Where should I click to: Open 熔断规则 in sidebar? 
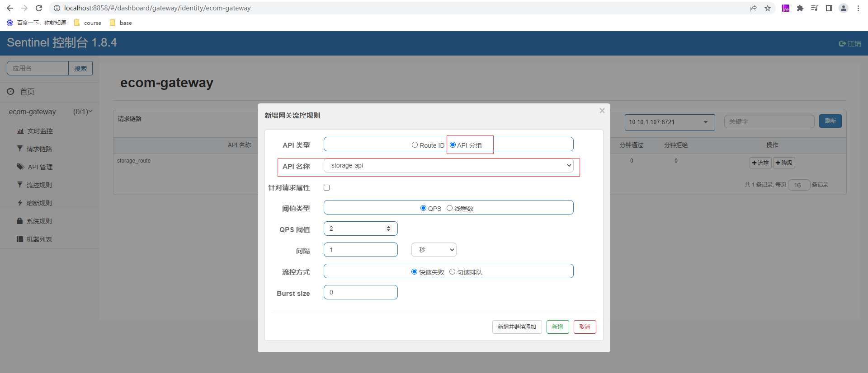tap(34, 203)
